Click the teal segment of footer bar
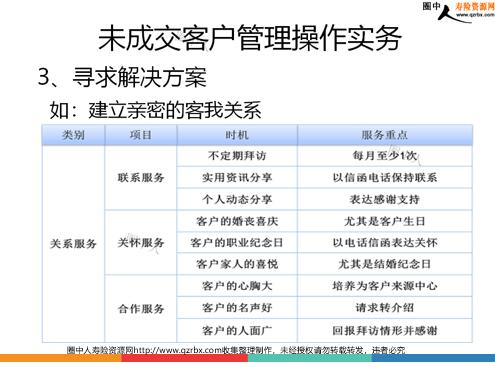The width and height of the screenshot is (495, 367). 310,358
